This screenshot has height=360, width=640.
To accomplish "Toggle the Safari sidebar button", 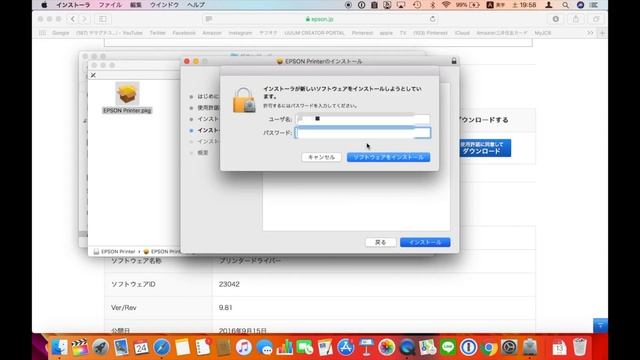I will pos(103,19).
